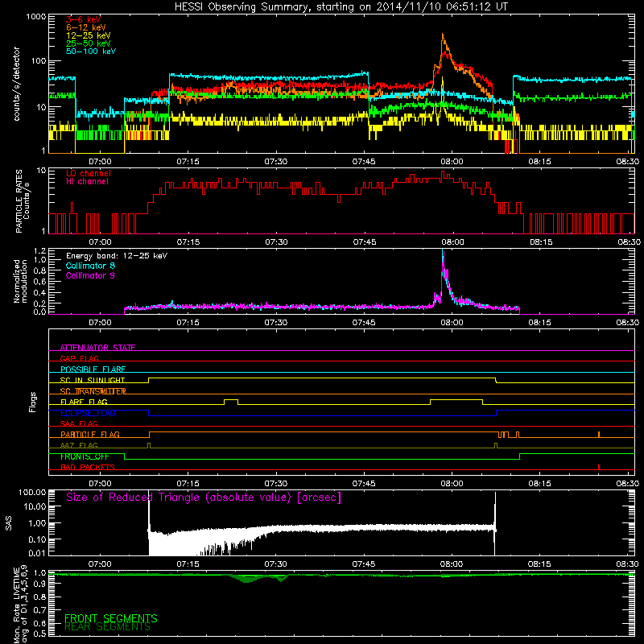The height and width of the screenshot is (644, 644).
Task: Select the orange 6-12 keV legend label
Action: click(x=86, y=27)
